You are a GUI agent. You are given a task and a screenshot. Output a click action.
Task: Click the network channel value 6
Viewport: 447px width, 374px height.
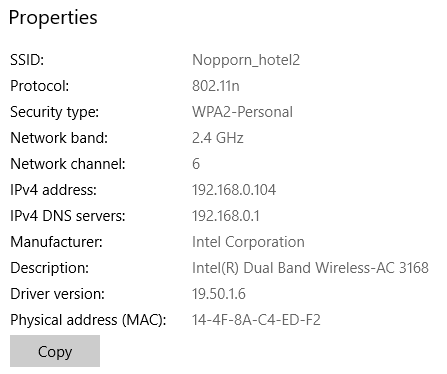tap(196, 164)
